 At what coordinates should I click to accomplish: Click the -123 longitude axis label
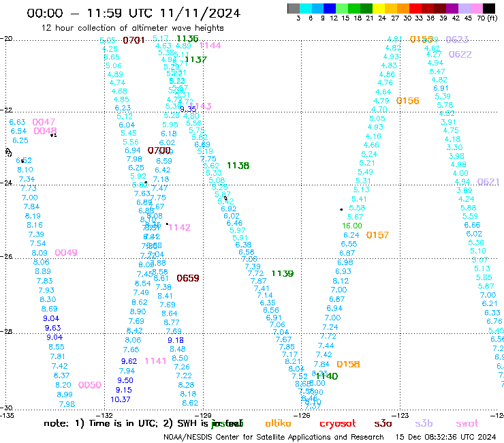pyautogui.click(x=400, y=415)
